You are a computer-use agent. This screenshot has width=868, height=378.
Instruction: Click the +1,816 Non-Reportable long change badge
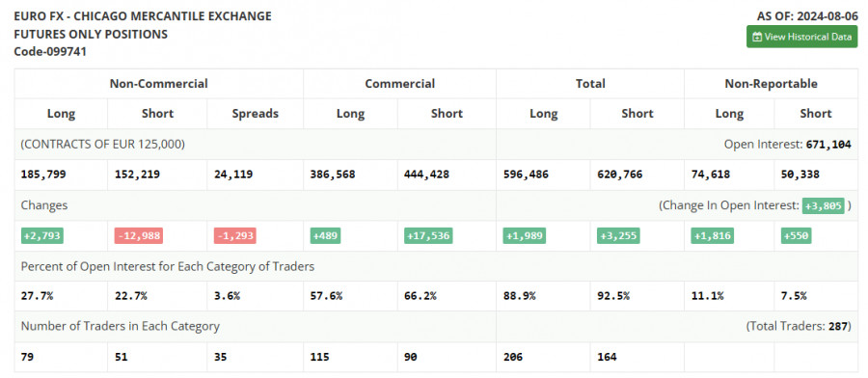point(715,235)
